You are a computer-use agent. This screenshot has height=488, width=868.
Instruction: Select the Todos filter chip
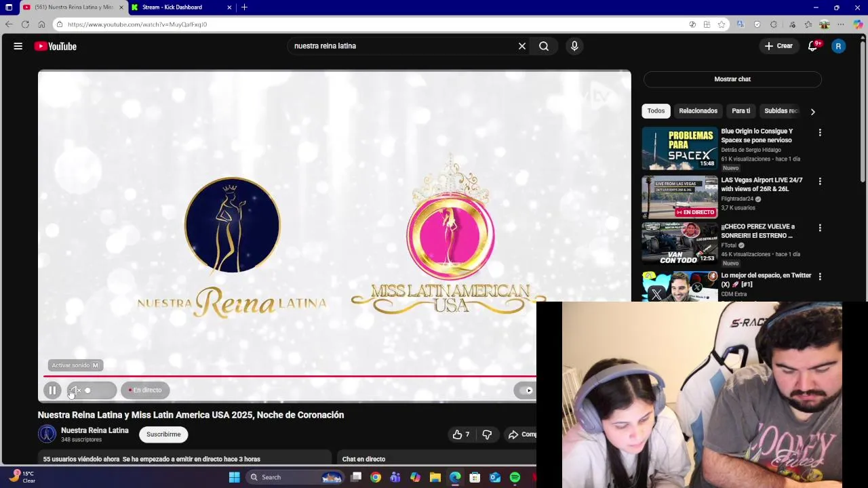pyautogui.click(x=656, y=111)
